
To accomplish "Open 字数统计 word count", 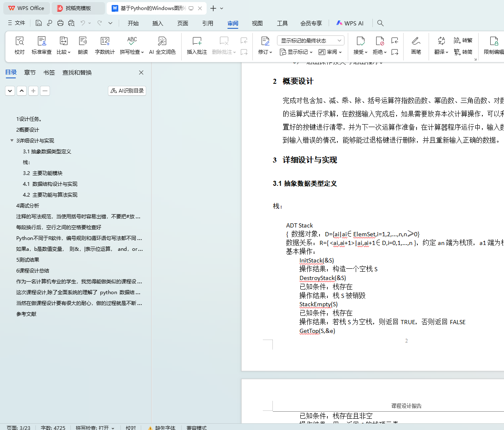I will point(105,45).
